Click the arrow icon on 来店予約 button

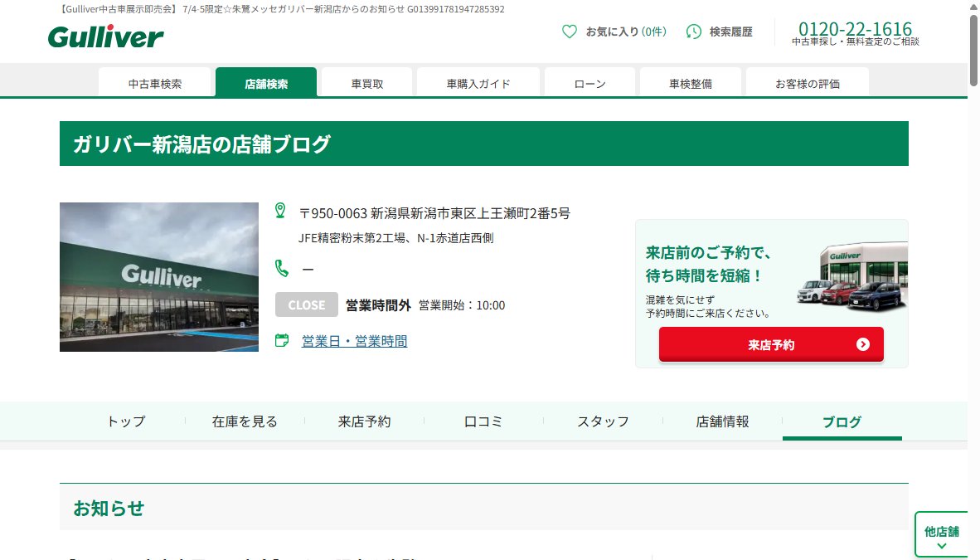(863, 344)
